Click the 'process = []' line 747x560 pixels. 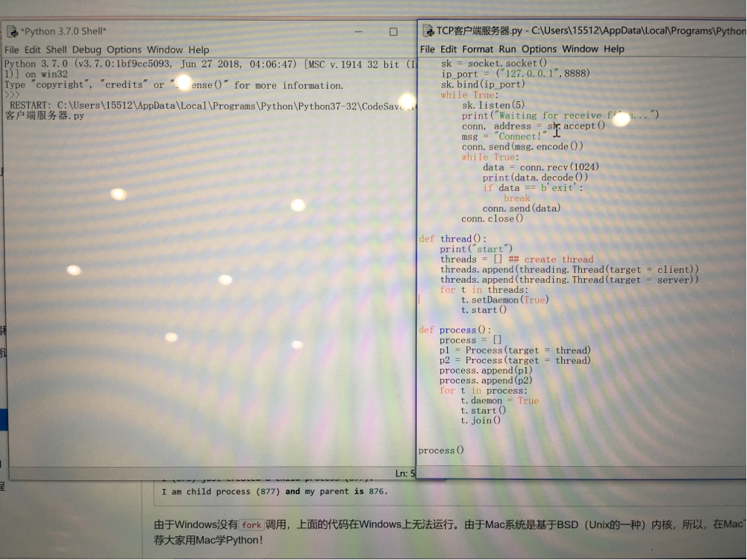[470, 340]
